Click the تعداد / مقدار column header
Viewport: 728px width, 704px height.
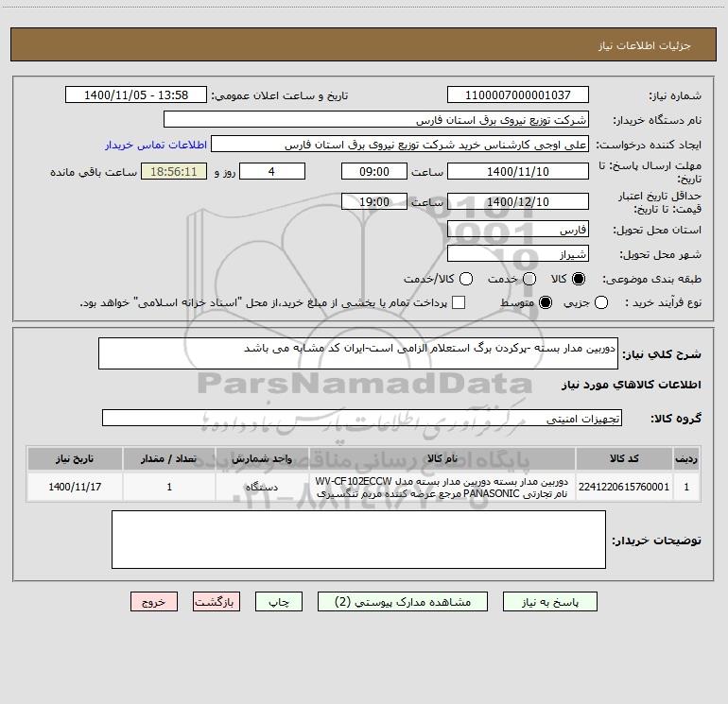[x=169, y=458]
